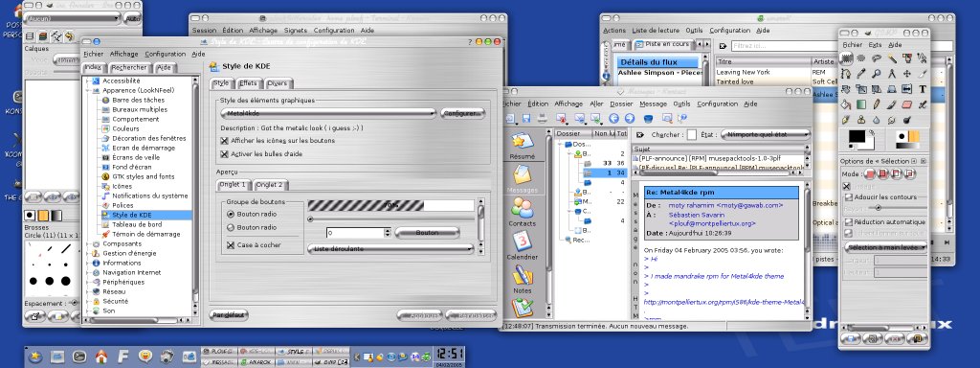Select 'Tainted love' track in amaroK playlist
Viewport: 980px width, 368px height.
click(x=734, y=81)
